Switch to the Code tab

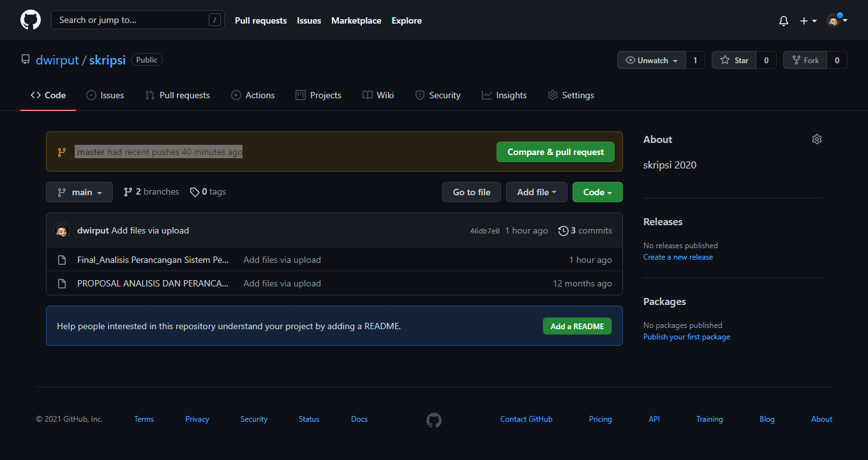48,95
